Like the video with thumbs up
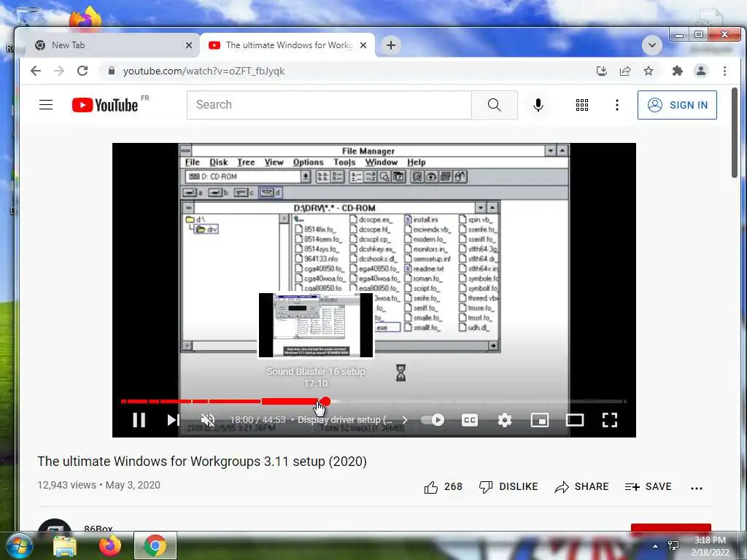This screenshot has height=560, width=747. tap(443, 486)
